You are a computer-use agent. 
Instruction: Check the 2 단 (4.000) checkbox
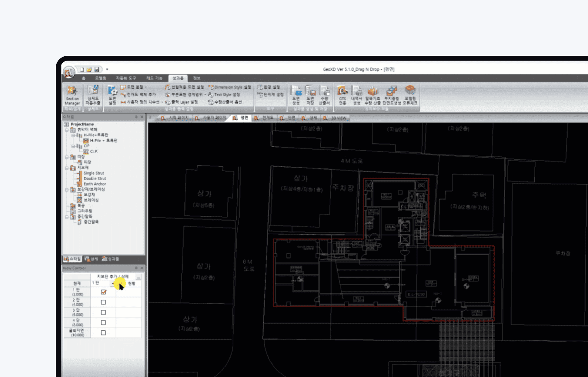pos(103,302)
